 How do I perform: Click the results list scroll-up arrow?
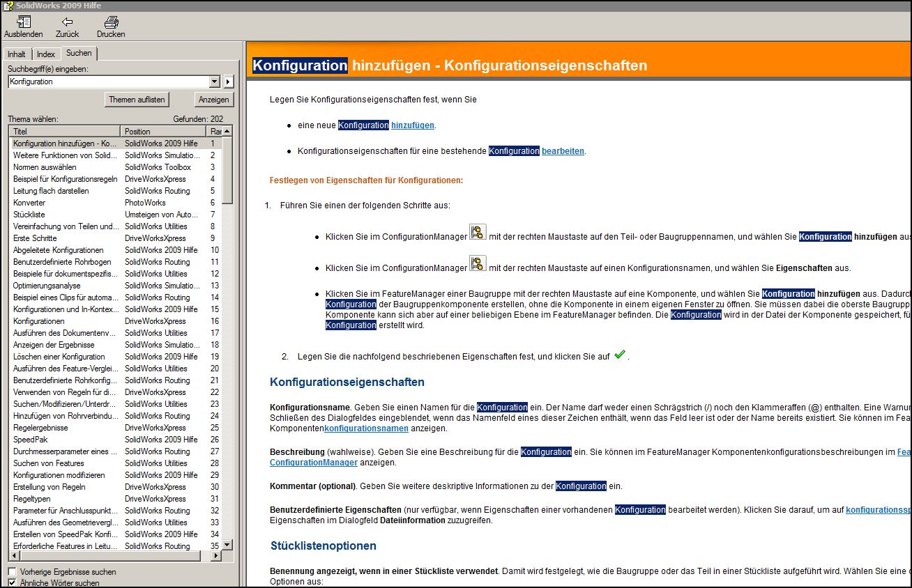(x=227, y=131)
